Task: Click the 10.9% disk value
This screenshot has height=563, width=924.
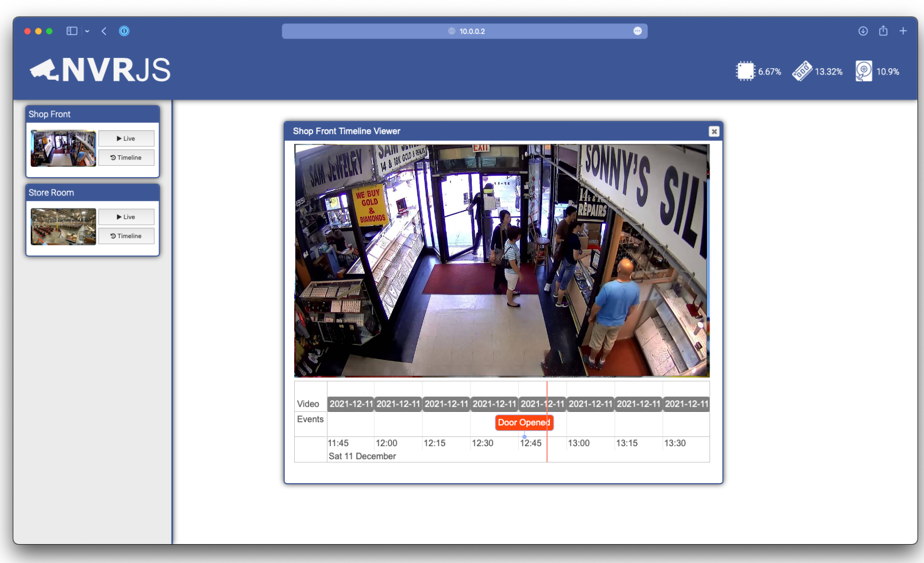Action: pos(887,72)
